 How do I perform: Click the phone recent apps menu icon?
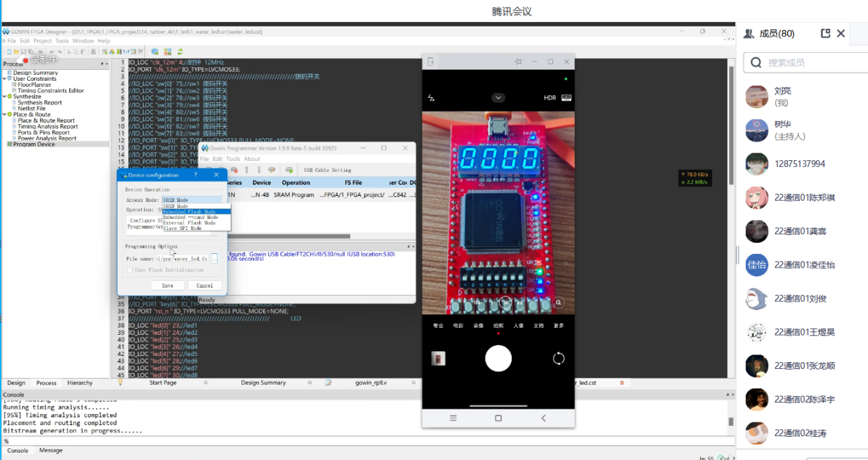click(453, 418)
